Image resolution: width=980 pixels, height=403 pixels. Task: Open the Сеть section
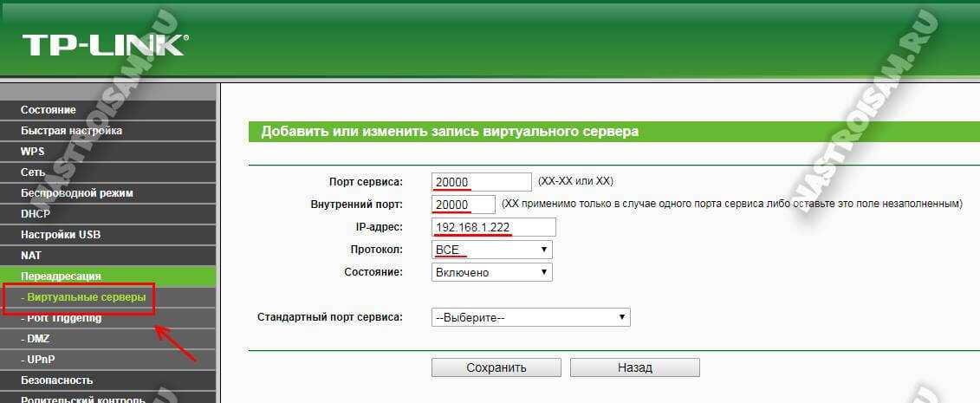pos(33,172)
